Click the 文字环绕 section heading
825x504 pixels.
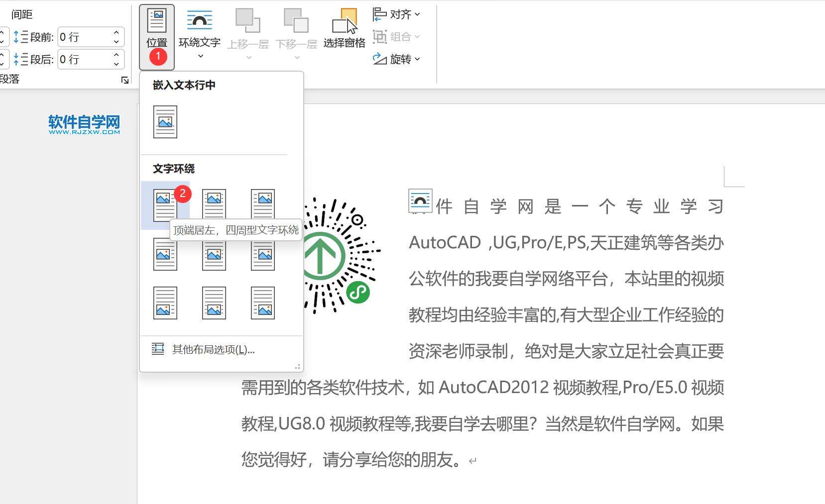click(x=174, y=169)
